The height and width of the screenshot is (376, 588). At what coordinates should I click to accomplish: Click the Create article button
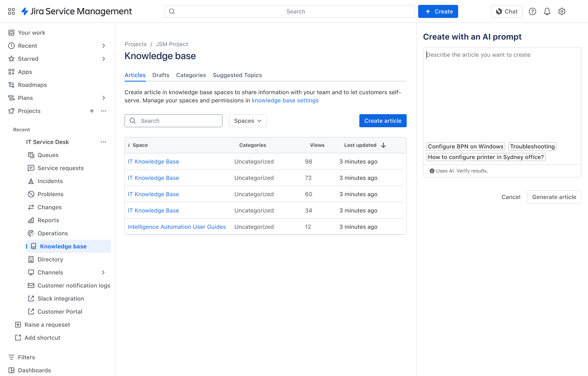383,121
